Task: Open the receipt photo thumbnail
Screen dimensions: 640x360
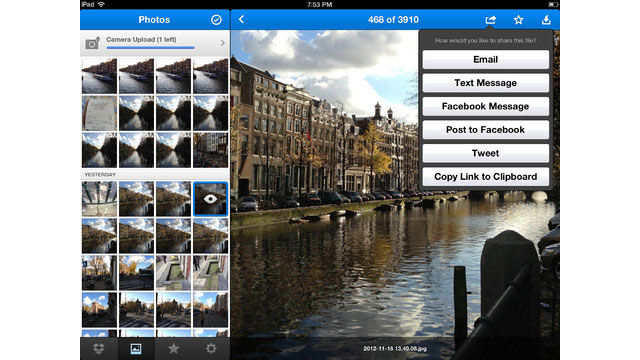Action: [99, 113]
